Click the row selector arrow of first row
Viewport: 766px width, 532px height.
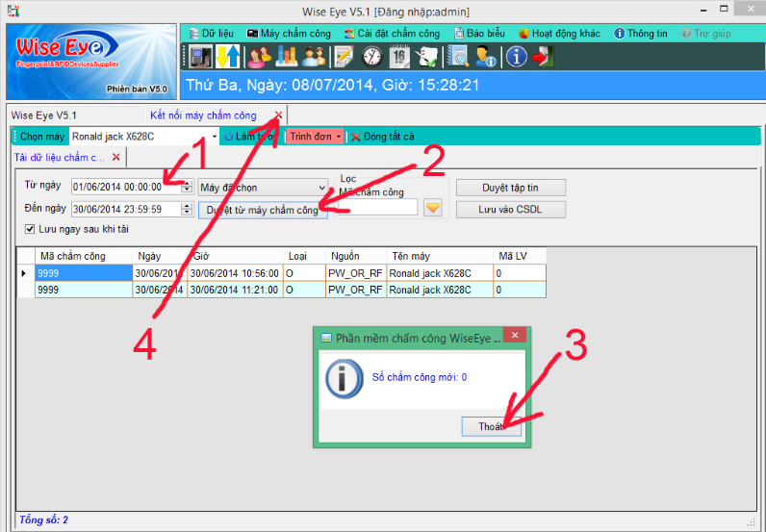coord(25,273)
